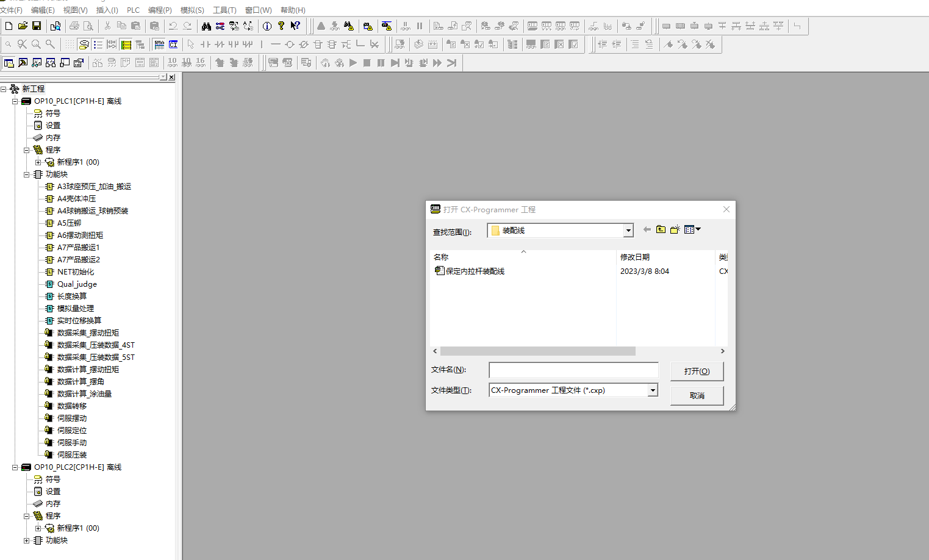
Task: Open the 工具(T) menu
Action: (224, 10)
